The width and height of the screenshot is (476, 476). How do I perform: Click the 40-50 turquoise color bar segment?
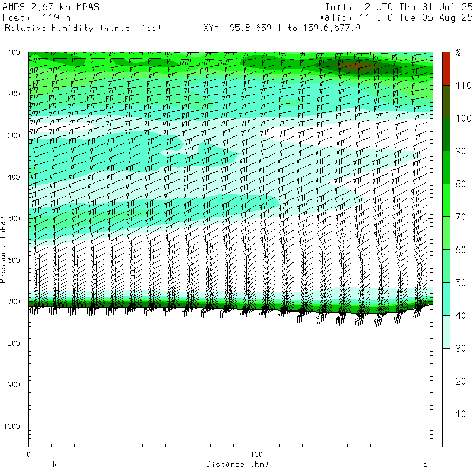tap(446, 299)
